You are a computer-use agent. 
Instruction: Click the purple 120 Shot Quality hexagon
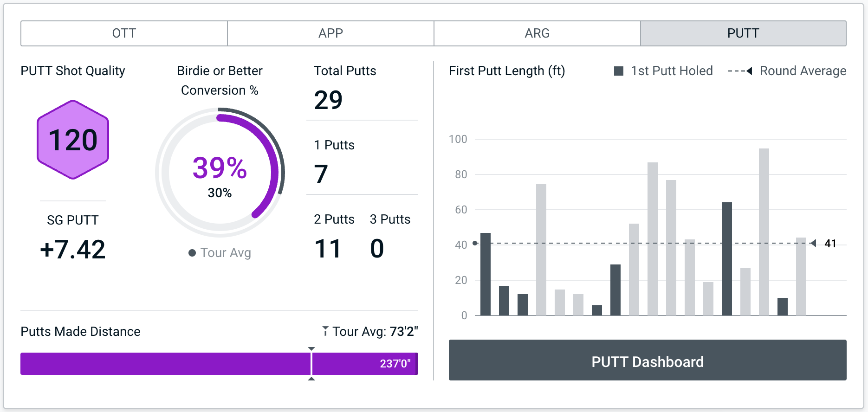[73, 140]
